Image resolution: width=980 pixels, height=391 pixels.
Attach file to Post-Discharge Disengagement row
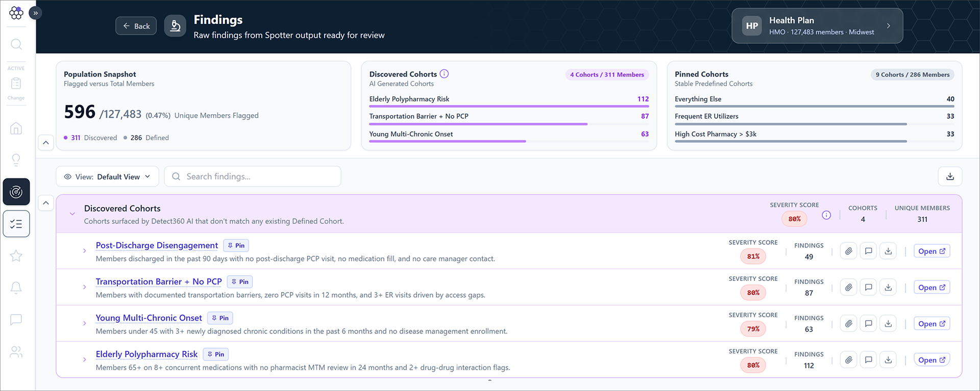point(848,251)
